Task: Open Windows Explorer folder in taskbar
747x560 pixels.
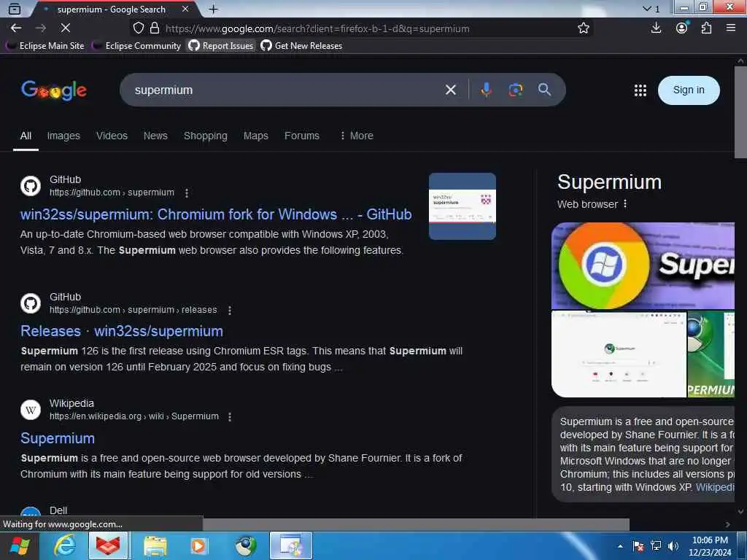Action: tap(155, 545)
